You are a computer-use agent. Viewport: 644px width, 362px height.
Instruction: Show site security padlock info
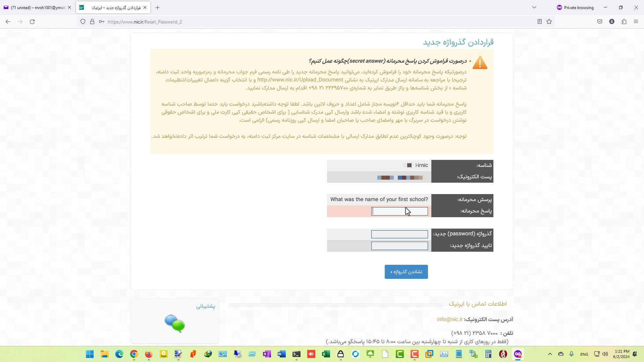[x=92, y=22]
